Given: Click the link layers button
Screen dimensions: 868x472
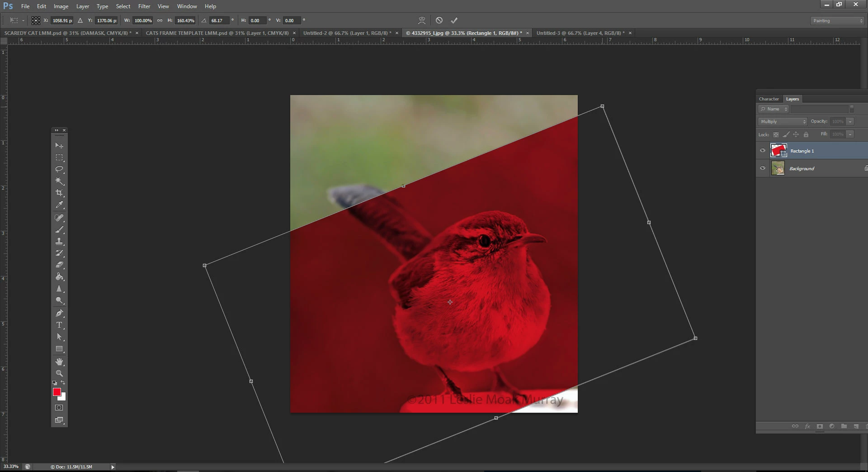Looking at the screenshot, I should [795, 426].
